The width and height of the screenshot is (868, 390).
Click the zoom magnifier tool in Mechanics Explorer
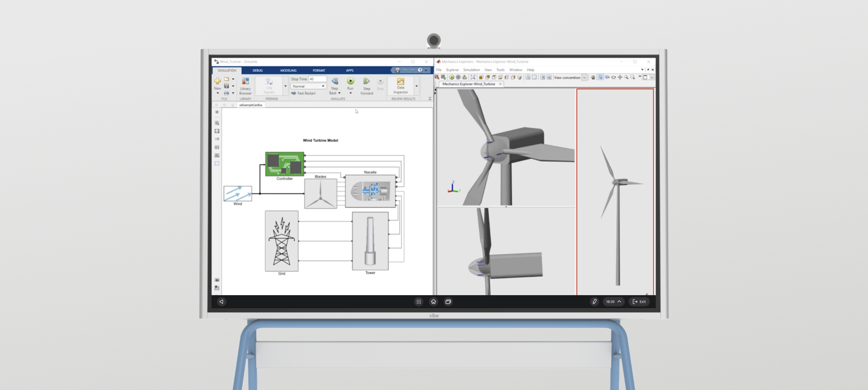click(x=626, y=77)
